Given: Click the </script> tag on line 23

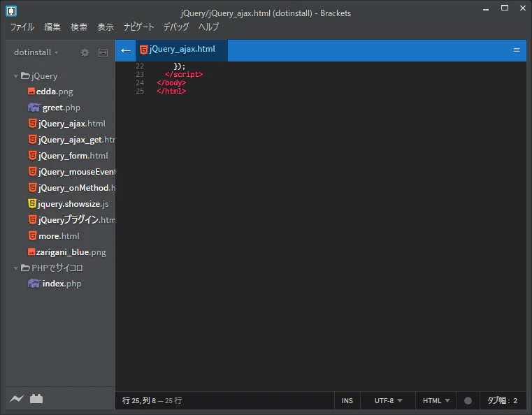Looking at the screenshot, I should 184,74.
